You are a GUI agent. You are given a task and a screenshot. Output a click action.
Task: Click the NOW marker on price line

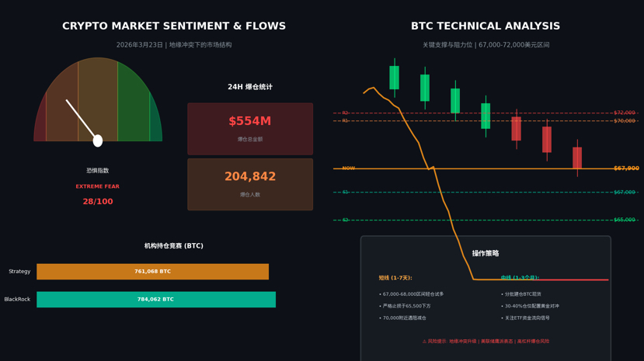[x=349, y=168]
